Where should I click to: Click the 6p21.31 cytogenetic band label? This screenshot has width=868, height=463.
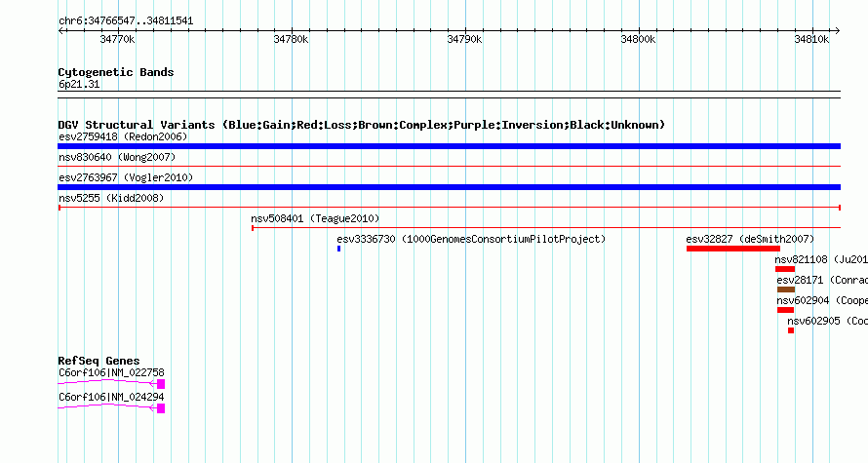tap(79, 84)
